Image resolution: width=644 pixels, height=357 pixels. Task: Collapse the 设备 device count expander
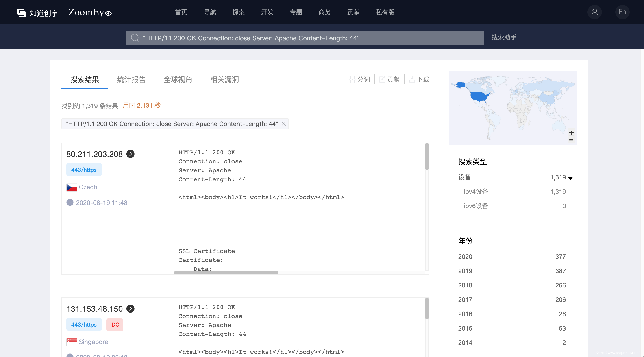pyautogui.click(x=570, y=178)
